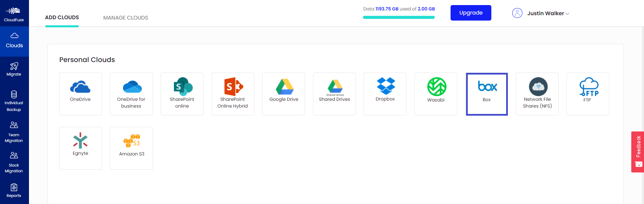644x204 pixels.
Task: Add an FTP cloud
Action: [x=588, y=94]
